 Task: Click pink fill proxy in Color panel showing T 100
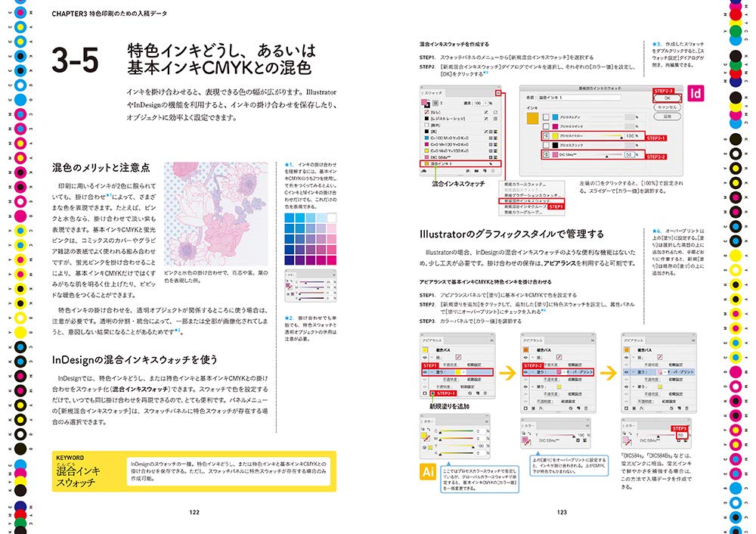coord(525,439)
